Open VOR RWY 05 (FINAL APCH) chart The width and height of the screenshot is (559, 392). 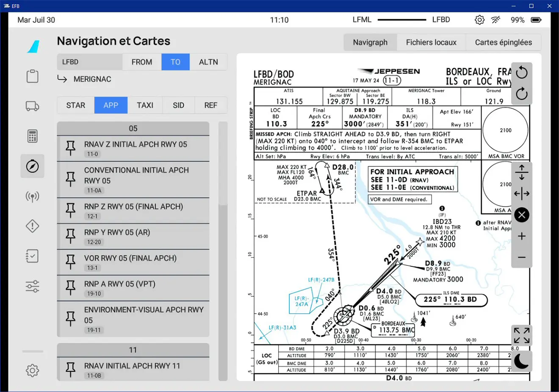[x=133, y=262]
